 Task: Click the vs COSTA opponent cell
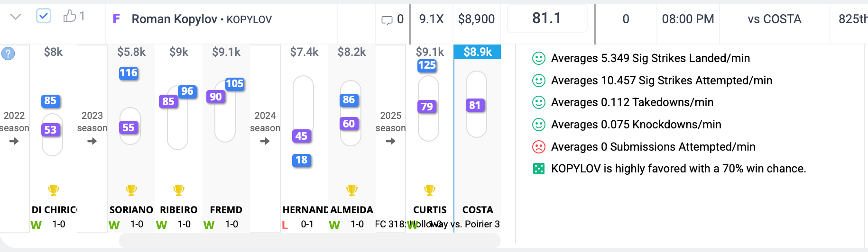pos(775,19)
